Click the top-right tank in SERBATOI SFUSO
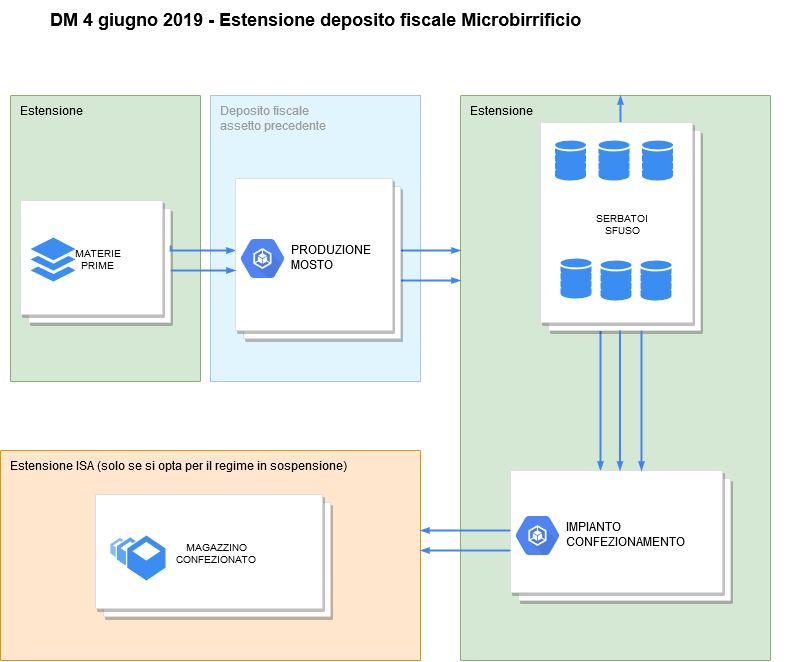 (x=657, y=161)
